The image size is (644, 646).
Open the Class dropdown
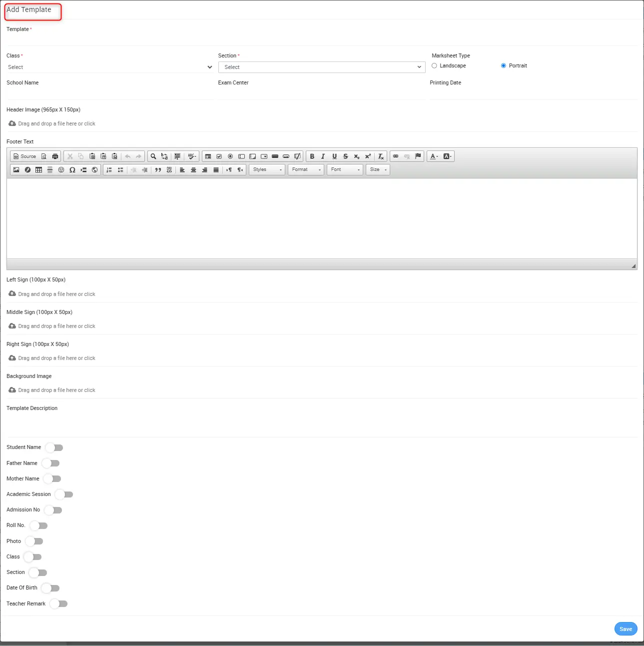109,67
